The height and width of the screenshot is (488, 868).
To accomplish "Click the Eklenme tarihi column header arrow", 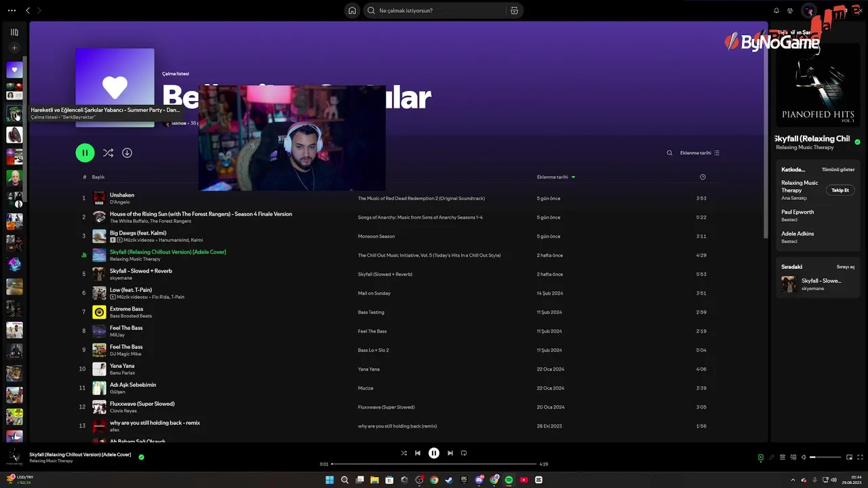I will pyautogui.click(x=573, y=177).
